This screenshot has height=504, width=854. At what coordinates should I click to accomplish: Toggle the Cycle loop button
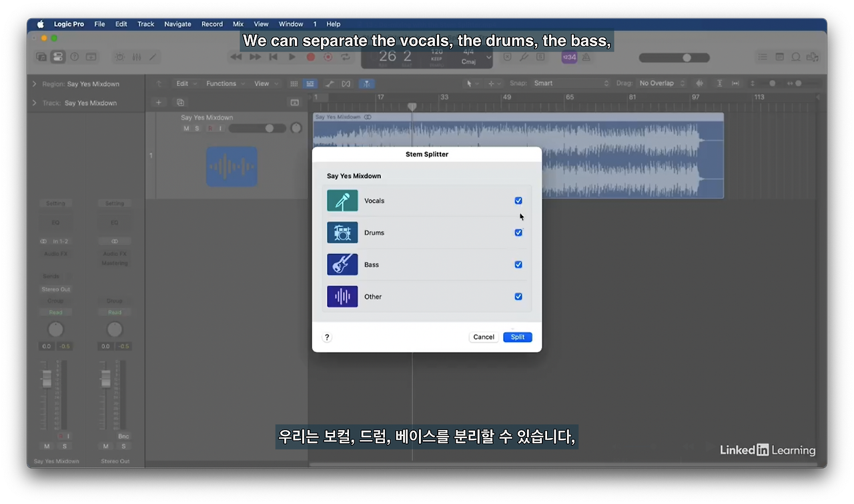[346, 57]
